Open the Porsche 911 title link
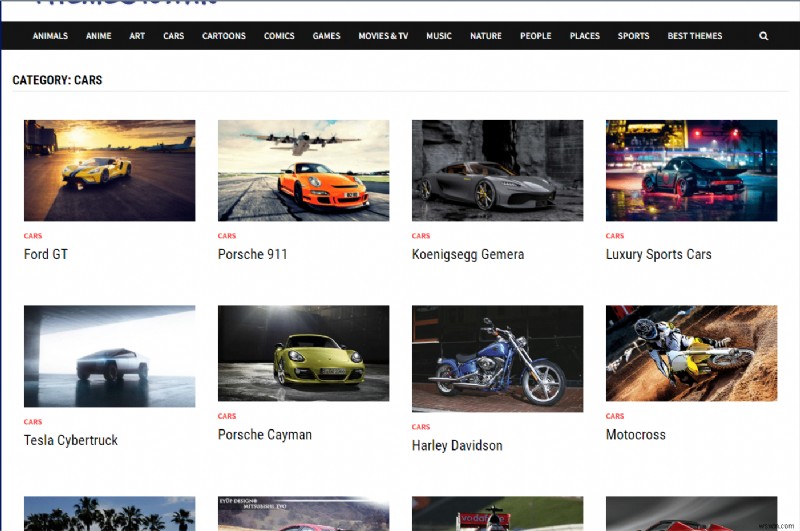This screenshot has height=531, width=800. [x=253, y=254]
